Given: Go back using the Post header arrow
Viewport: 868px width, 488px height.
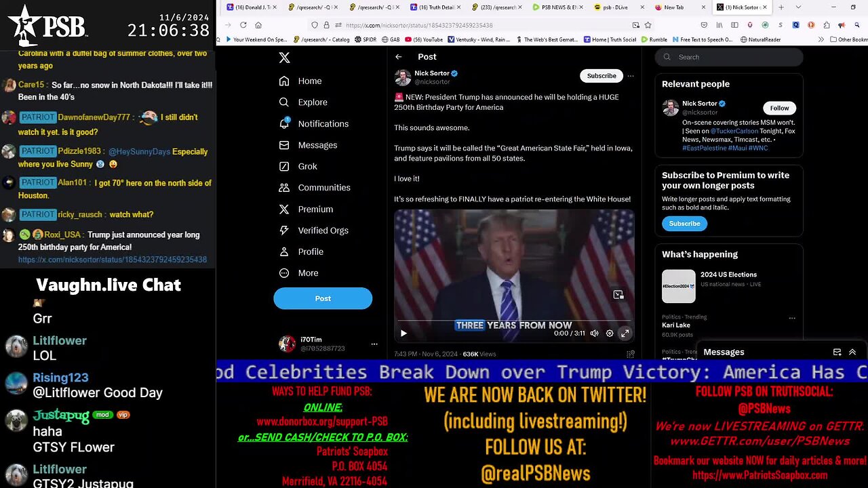Looking at the screenshot, I should [x=399, y=57].
